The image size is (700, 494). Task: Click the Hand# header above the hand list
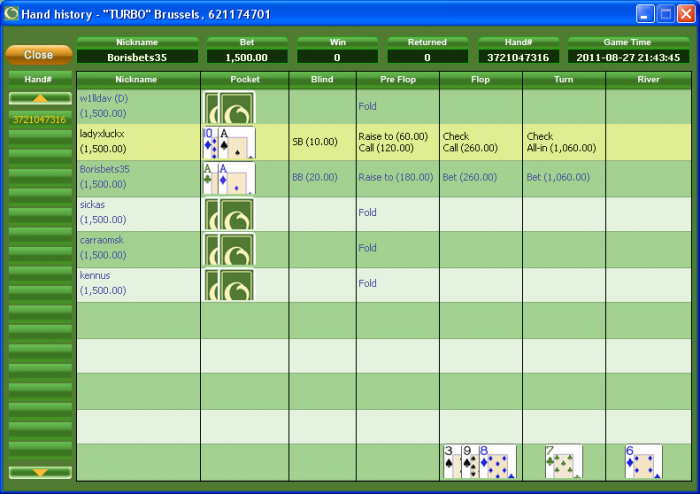click(39, 79)
